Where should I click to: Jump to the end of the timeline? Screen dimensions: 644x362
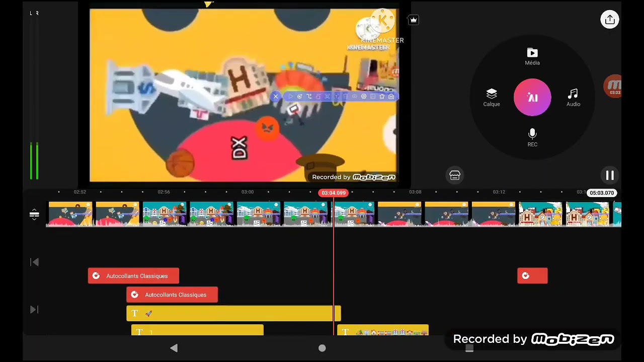coord(34,310)
